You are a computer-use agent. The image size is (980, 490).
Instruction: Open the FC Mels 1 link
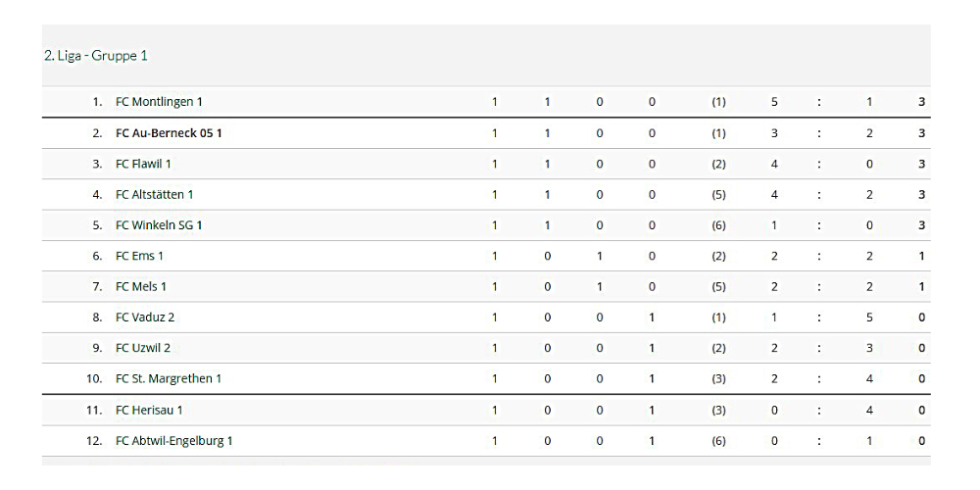(141, 287)
